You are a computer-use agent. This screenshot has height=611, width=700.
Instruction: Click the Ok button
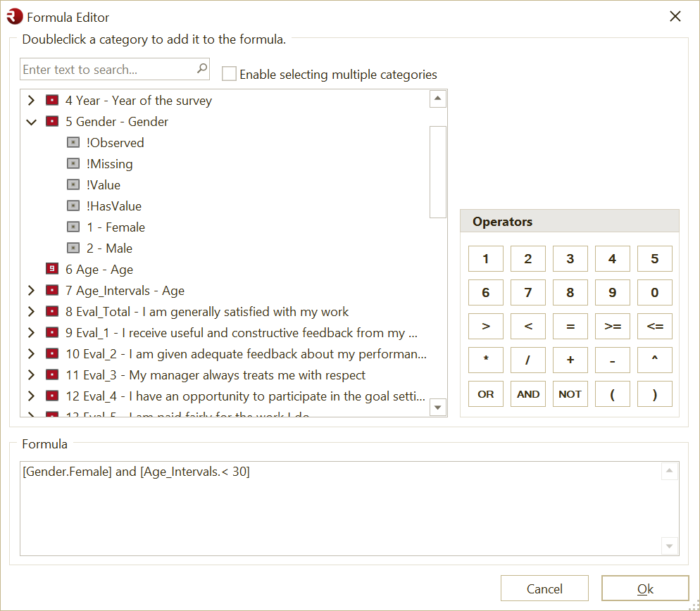pyautogui.click(x=644, y=588)
